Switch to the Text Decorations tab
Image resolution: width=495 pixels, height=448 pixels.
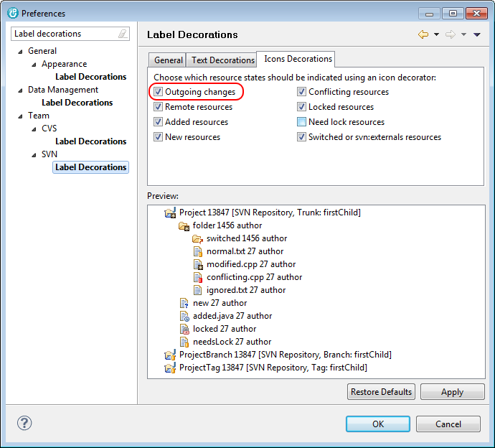[223, 60]
